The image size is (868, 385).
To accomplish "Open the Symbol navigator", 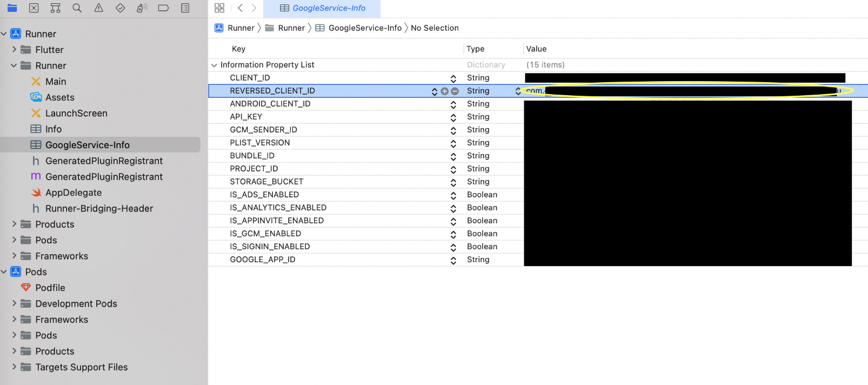I will 55,8.
